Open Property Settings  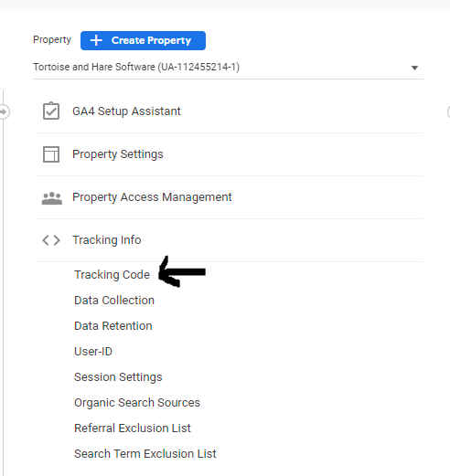point(229,154)
